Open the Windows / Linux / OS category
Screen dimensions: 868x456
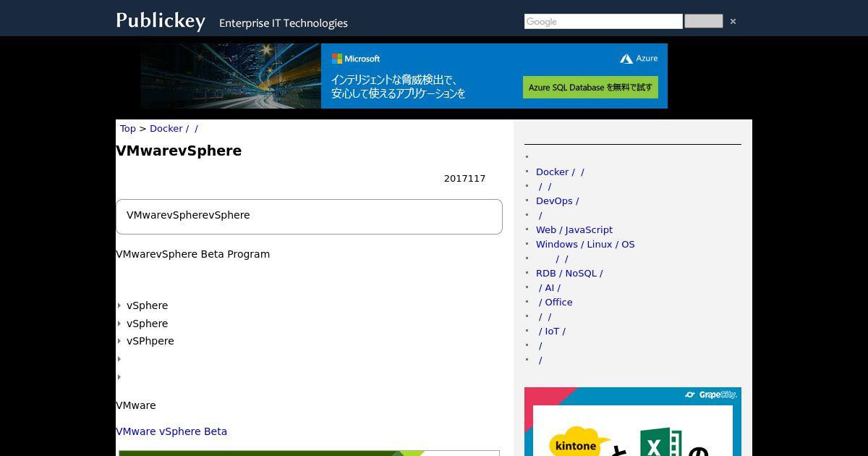tap(585, 244)
